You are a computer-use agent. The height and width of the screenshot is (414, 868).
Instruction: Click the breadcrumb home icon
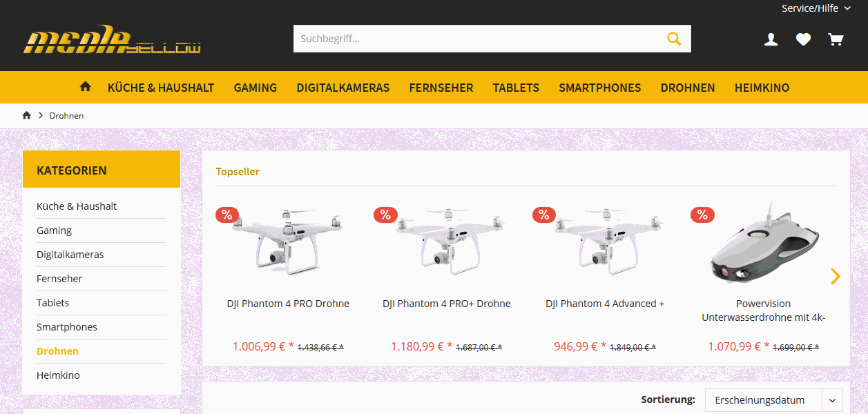click(x=27, y=115)
